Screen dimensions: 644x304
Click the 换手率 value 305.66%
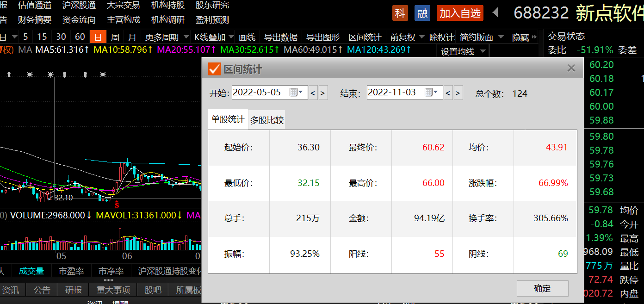click(551, 218)
